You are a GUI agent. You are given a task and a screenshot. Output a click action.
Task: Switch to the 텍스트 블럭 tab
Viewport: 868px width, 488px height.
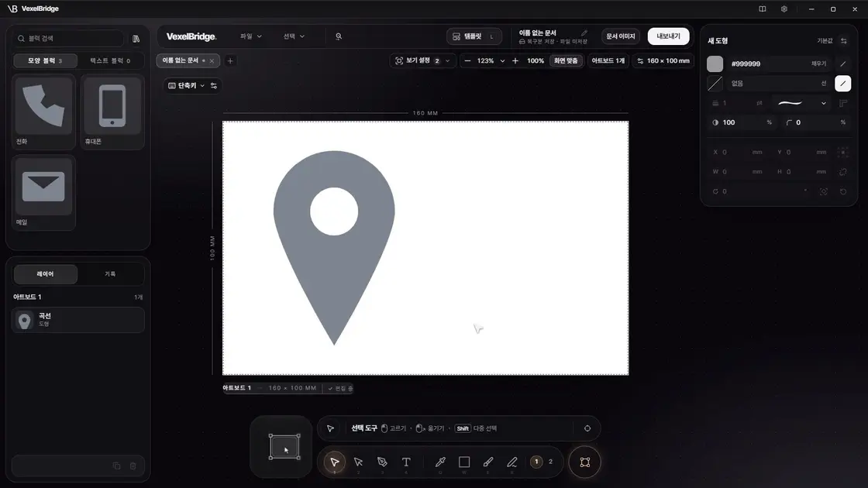(110, 61)
